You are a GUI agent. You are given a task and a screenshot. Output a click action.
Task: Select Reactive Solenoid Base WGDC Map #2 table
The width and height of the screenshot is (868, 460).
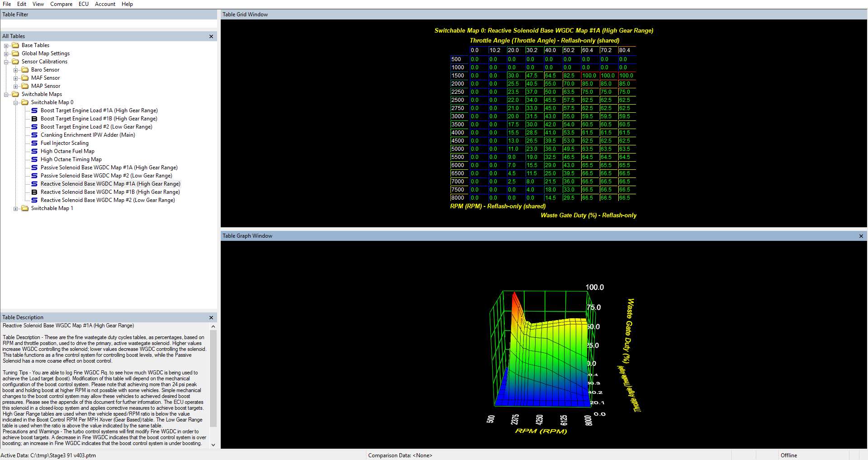coord(108,200)
